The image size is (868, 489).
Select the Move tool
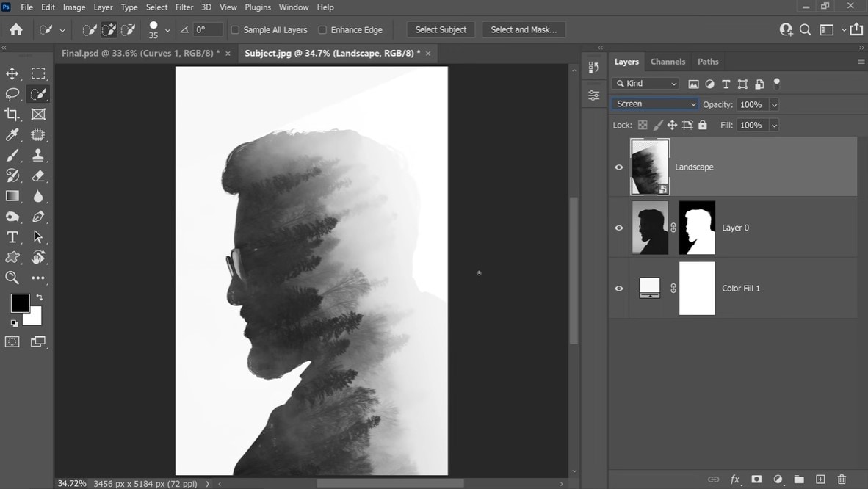pos(12,73)
